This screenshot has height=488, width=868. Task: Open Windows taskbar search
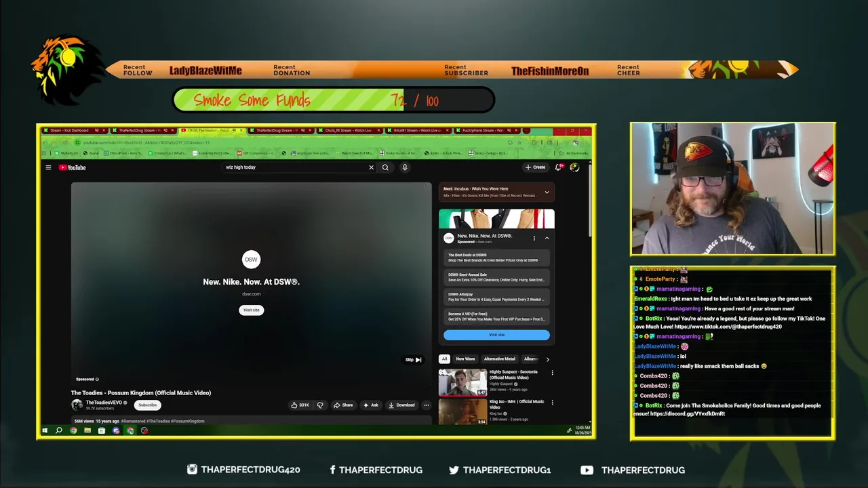[x=59, y=430]
